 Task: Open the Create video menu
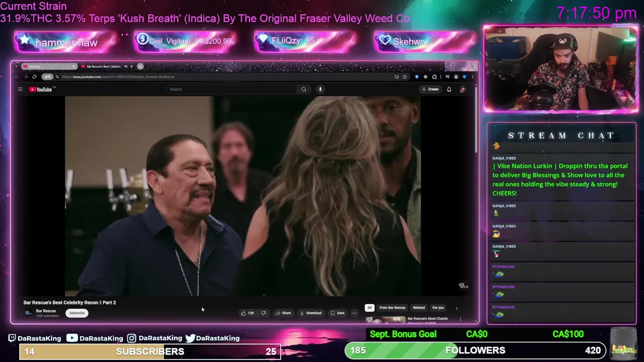(430, 89)
